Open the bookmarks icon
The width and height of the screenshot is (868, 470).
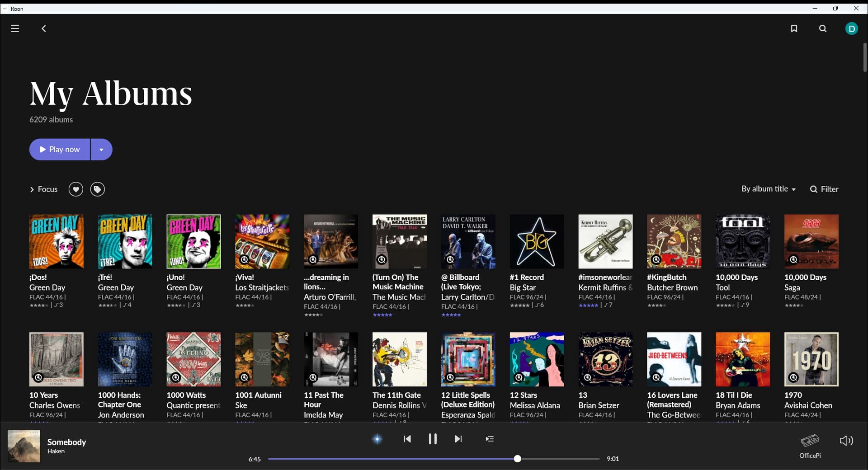coord(794,28)
